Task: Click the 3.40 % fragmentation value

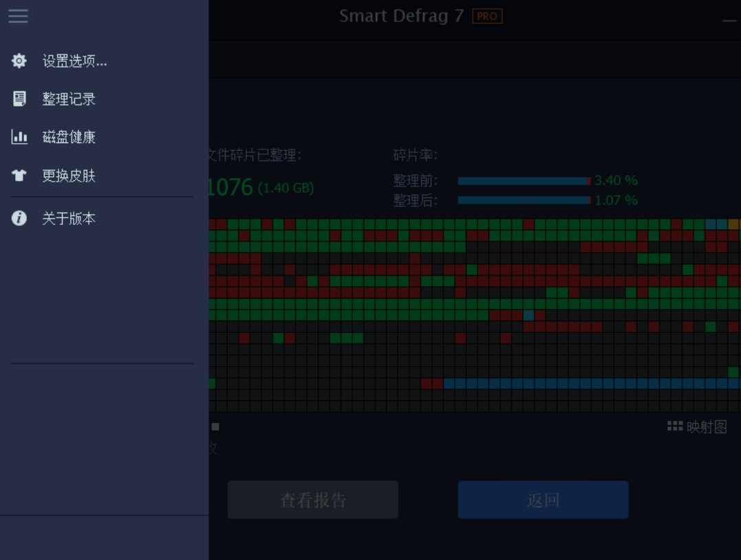Action: click(616, 180)
